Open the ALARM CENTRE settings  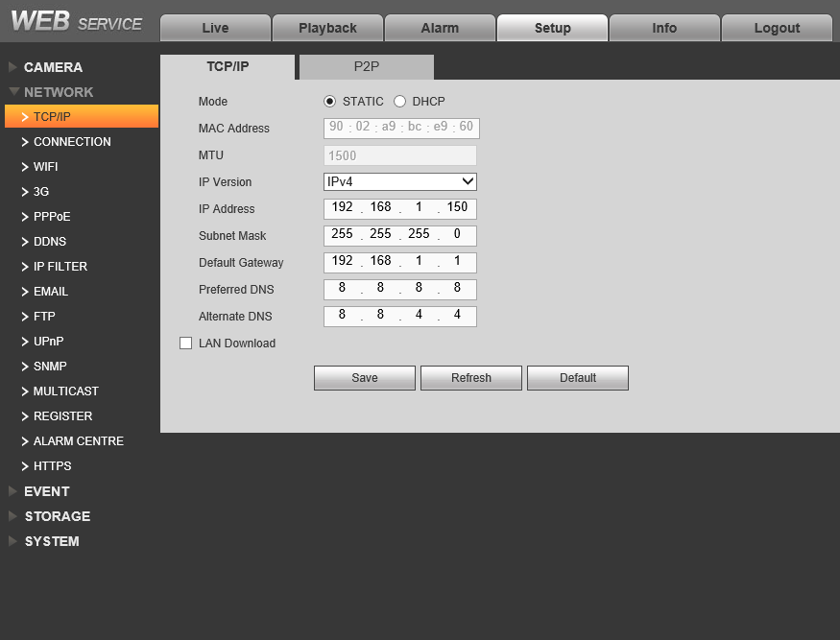click(78, 440)
